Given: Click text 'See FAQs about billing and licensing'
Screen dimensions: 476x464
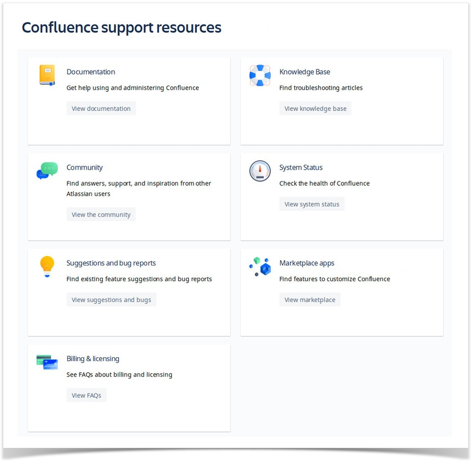Looking at the screenshot, I should (120, 375).
